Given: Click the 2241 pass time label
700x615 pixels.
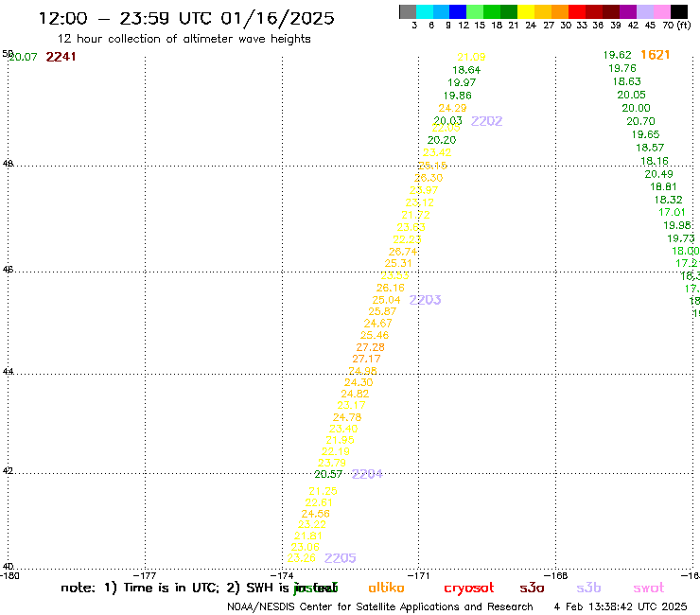Looking at the screenshot, I should pos(61,57).
